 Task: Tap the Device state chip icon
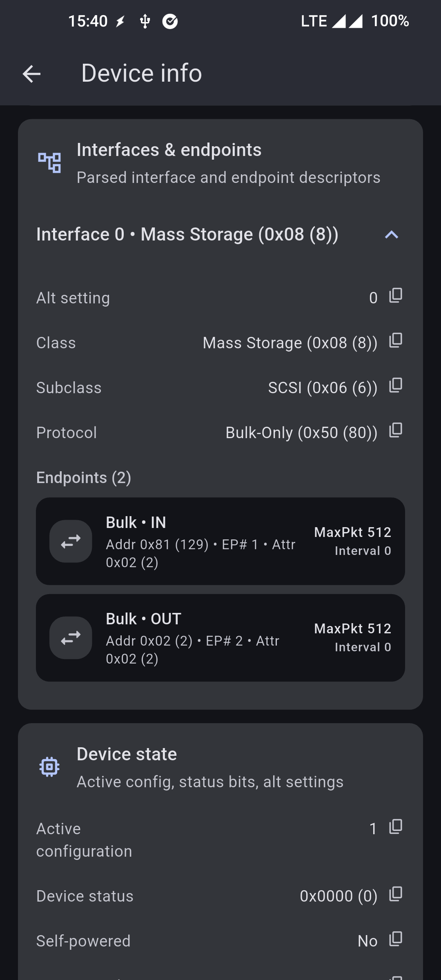tap(49, 767)
